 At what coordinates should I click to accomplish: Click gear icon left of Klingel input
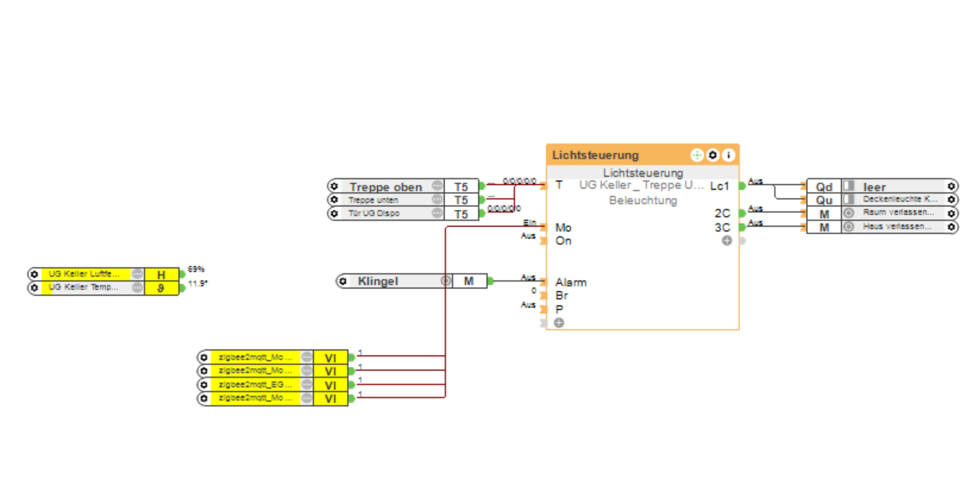click(343, 281)
